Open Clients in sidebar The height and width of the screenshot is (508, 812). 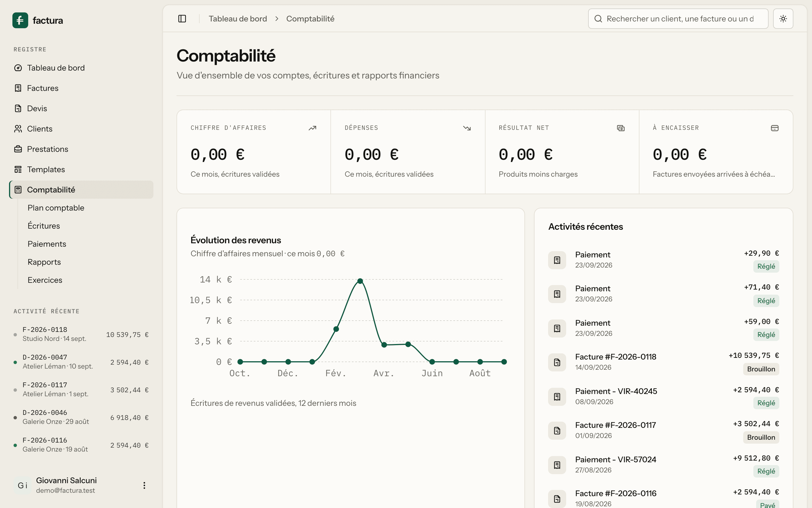[x=81, y=129]
